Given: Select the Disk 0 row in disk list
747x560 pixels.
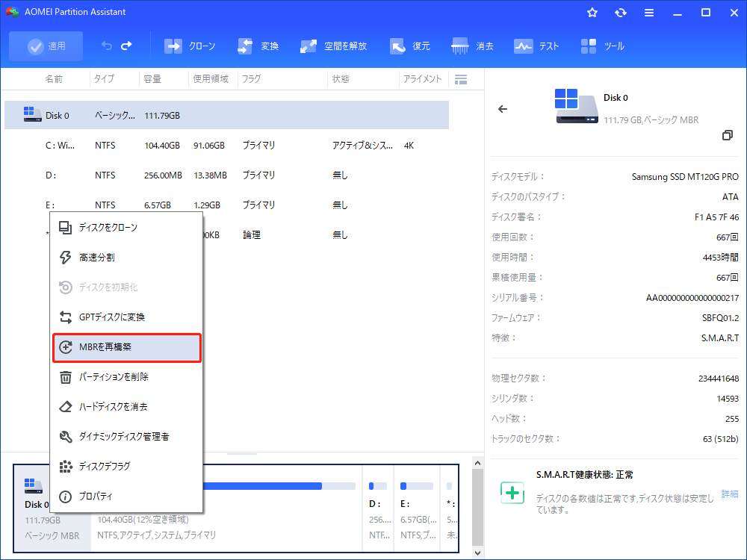Looking at the screenshot, I should (x=227, y=115).
